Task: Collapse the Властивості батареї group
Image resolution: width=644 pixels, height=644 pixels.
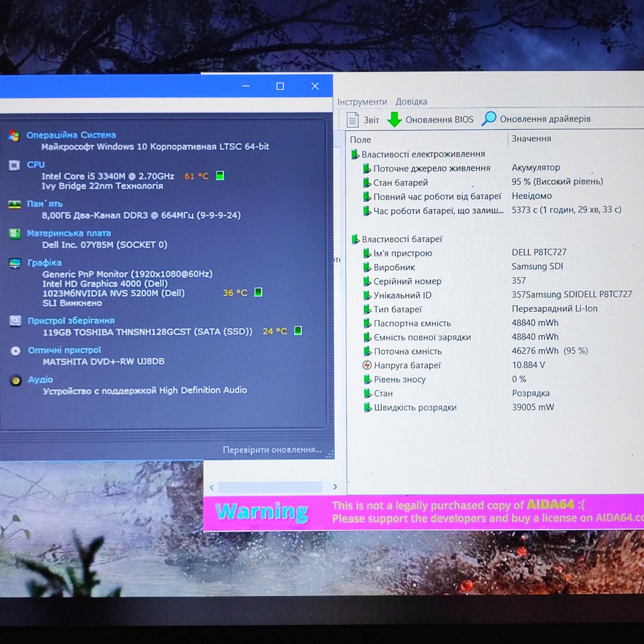Action: click(355, 239)
